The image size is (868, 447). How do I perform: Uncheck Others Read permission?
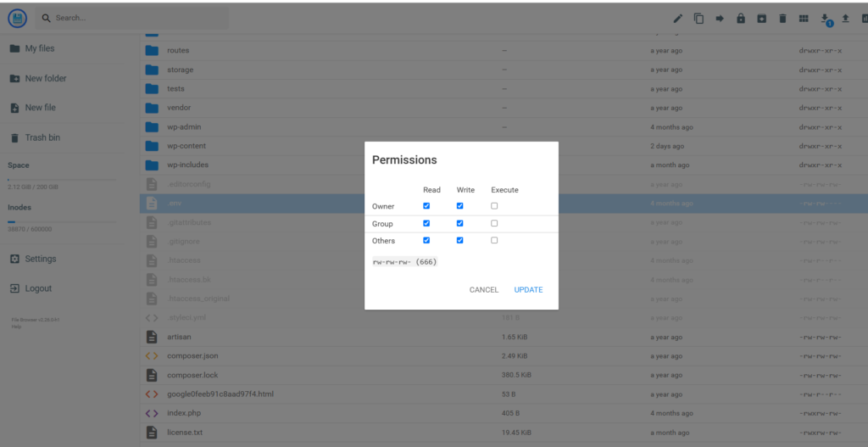click(x=426, y=240)
